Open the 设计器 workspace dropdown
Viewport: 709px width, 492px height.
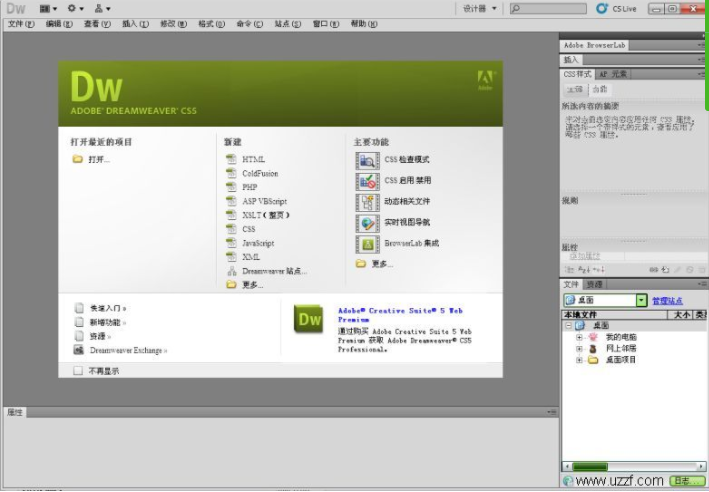[480, 8]
